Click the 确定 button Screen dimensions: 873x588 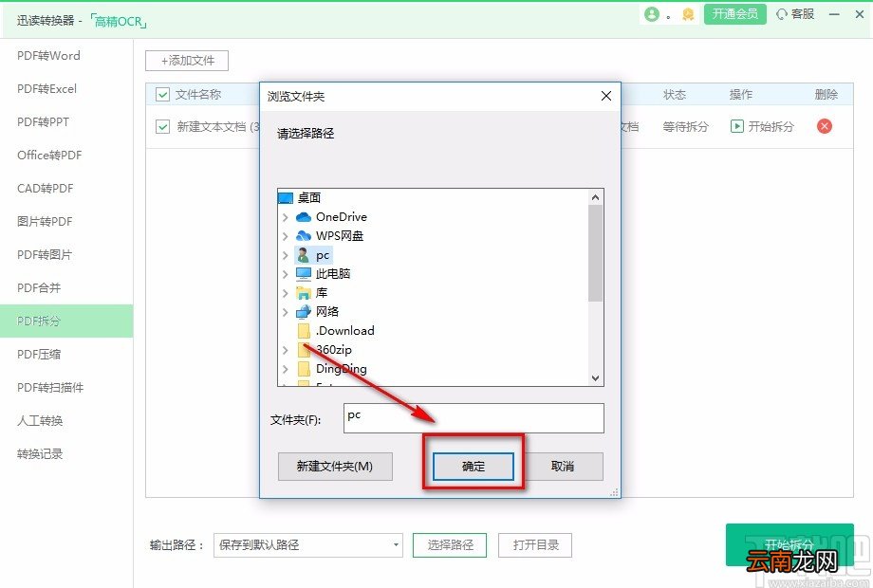(x=474, y=467)
